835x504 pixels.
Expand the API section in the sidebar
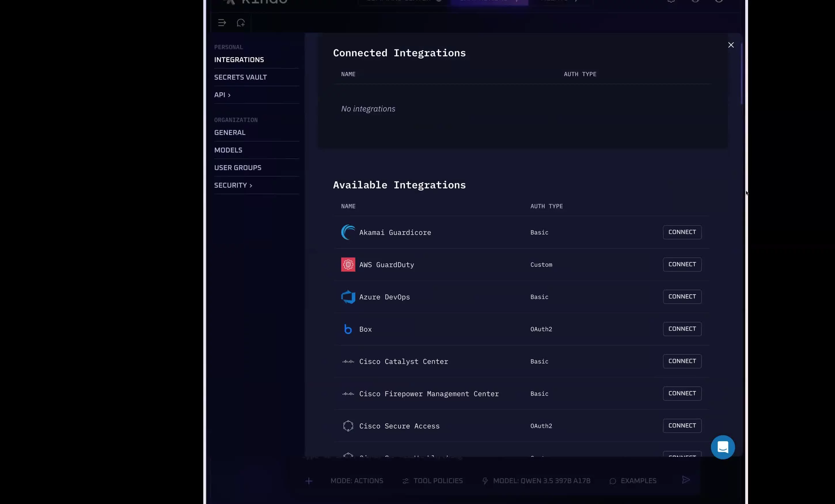pyautogui.click(x=223, y=95)
